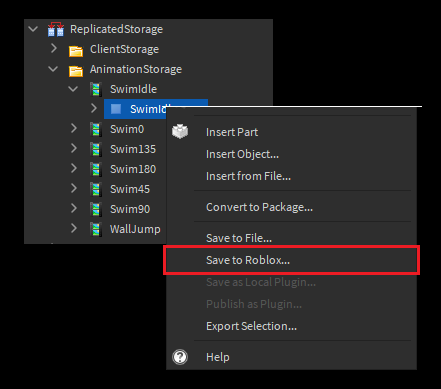This screenshot has width=441, height=389.
Task: Click the SwimIdle KeyframeSequence icon
Action: [x=96, y=89]
